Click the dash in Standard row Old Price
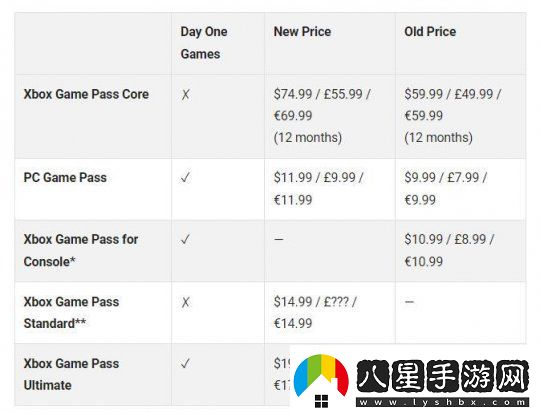The height and width of the screenshot is (413, 540). (409, 302)
